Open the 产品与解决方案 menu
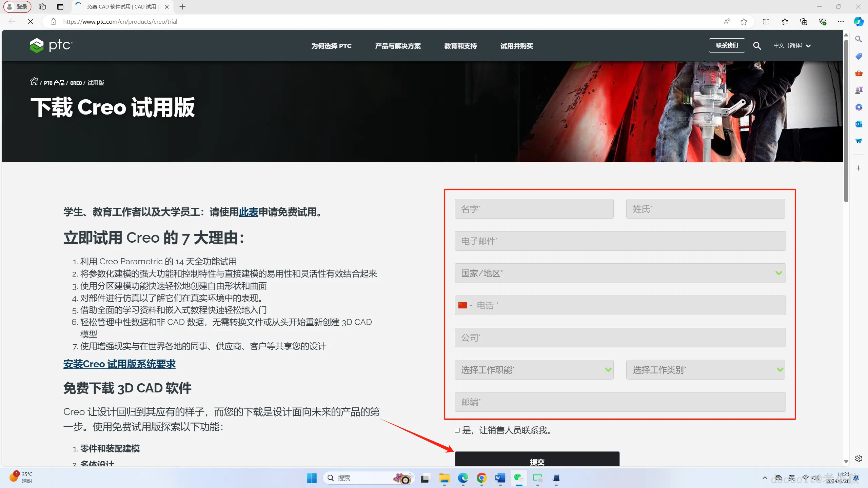The image size is (868, 488). click(398, 46)
